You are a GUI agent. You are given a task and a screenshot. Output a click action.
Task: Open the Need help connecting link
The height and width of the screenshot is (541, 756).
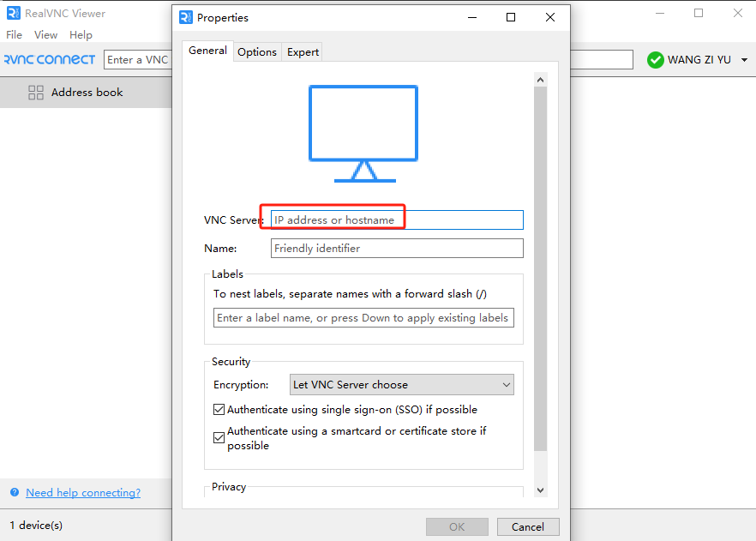[x=83, y=492]
